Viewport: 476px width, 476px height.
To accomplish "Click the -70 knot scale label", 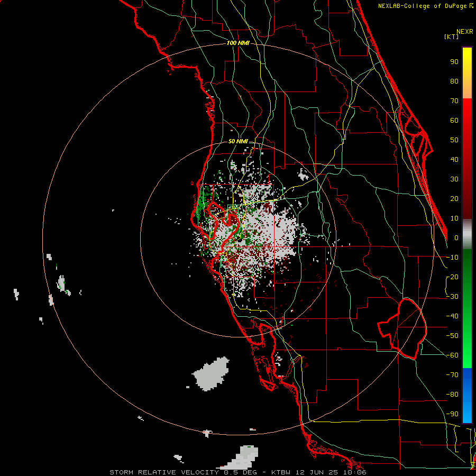I will coord(452,375).
